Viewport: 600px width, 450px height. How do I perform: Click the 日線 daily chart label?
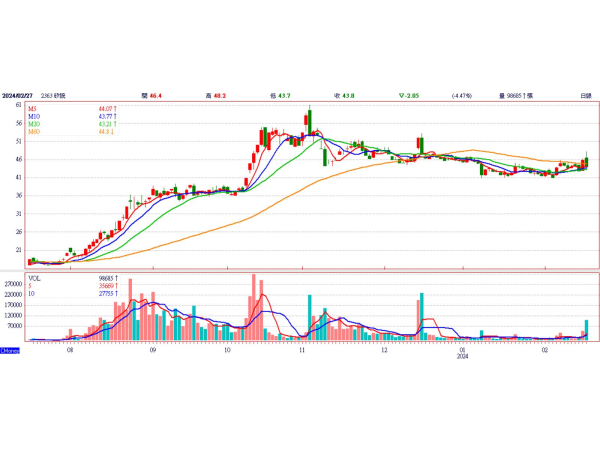coord(585,95)
